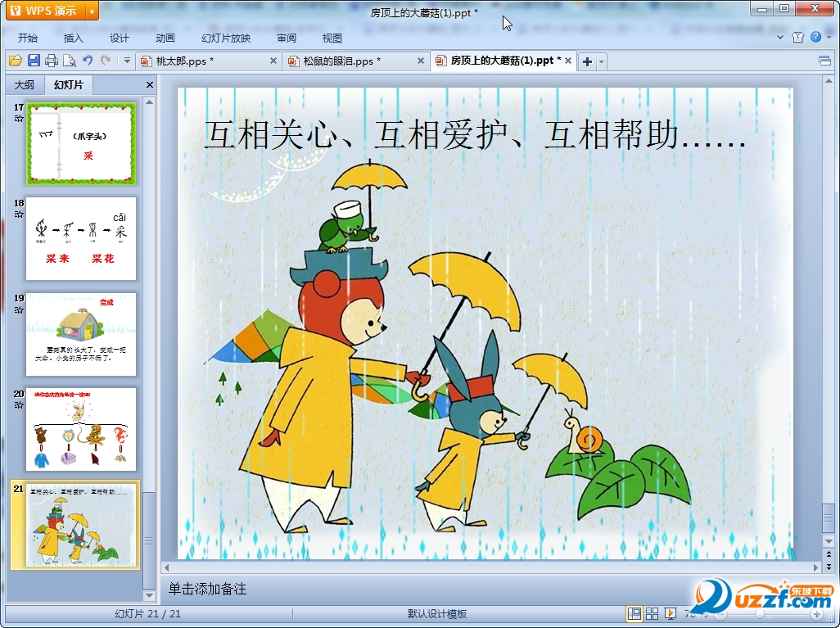Click the open folder icon in toolbar
This screenshot has height=628, width=840.
(16, 61)
